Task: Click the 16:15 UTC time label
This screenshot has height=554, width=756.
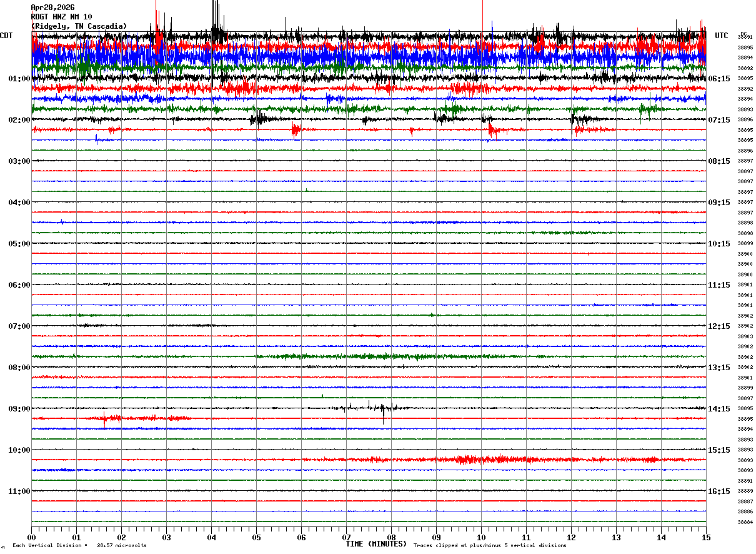Action: pos(719,491)
